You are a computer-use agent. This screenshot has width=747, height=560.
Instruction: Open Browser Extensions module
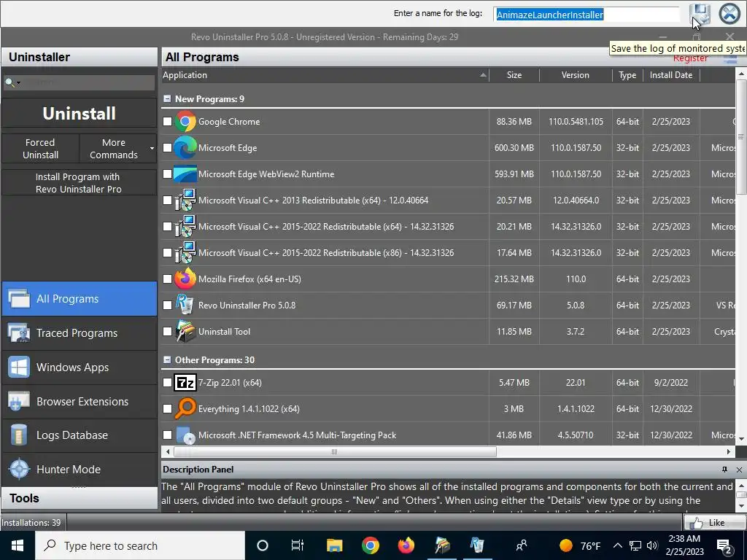(79, 402)
